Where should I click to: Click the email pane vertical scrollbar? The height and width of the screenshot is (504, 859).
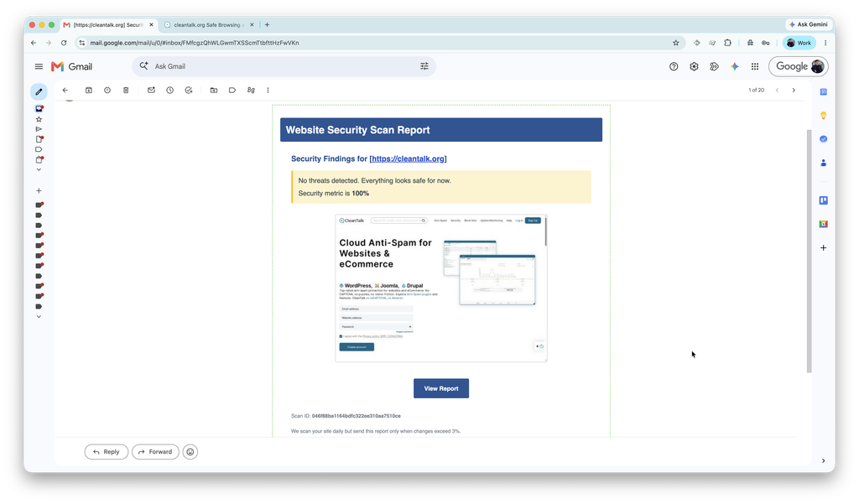[x=810, y=251]
